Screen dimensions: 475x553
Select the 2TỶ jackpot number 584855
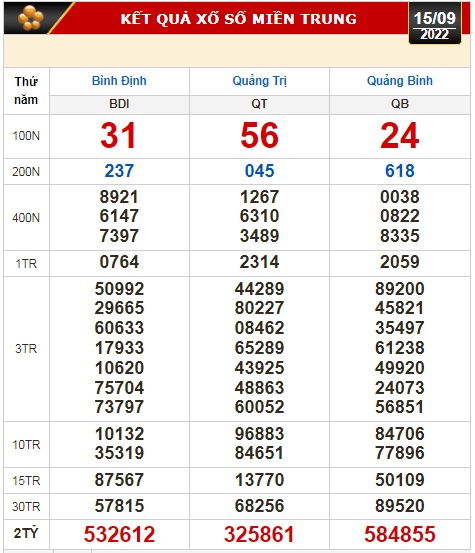point(400,534)
